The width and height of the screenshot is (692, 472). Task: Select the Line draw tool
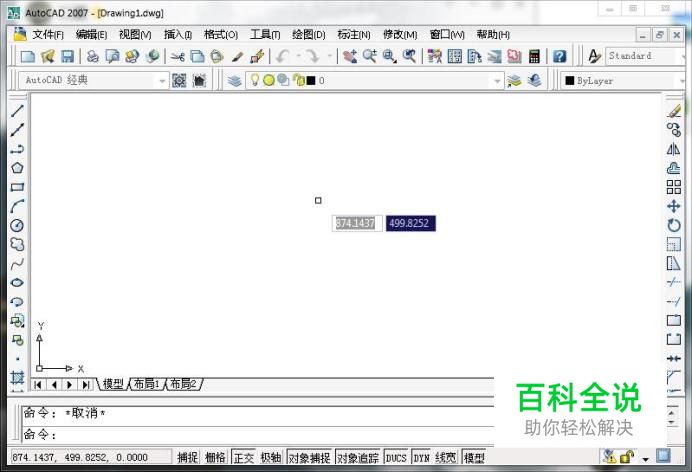pyautogui.click(x=17, y=111)
